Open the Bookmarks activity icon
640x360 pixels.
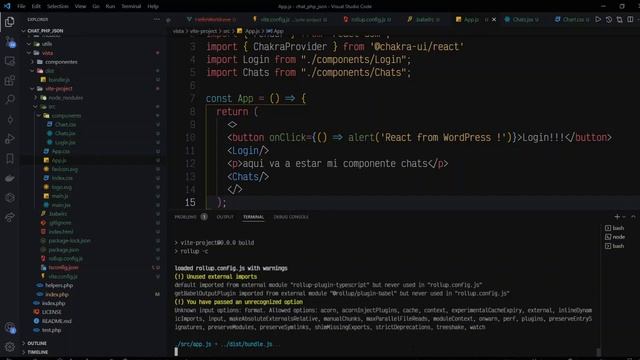[9, 158]
